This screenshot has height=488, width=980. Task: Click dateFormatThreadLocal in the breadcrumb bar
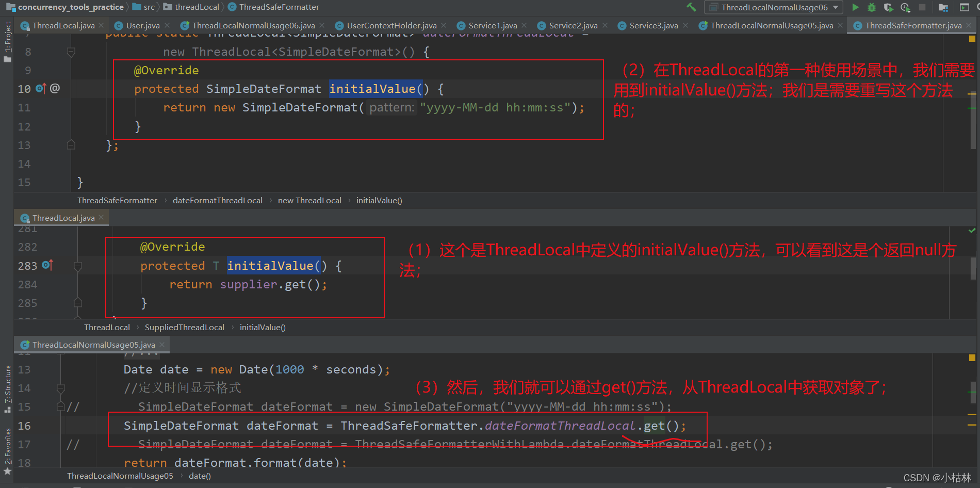click(x=217, y=200)
